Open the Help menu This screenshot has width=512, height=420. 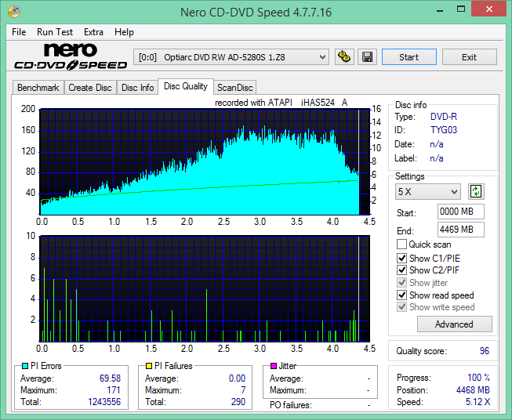[x=124, y=32]
